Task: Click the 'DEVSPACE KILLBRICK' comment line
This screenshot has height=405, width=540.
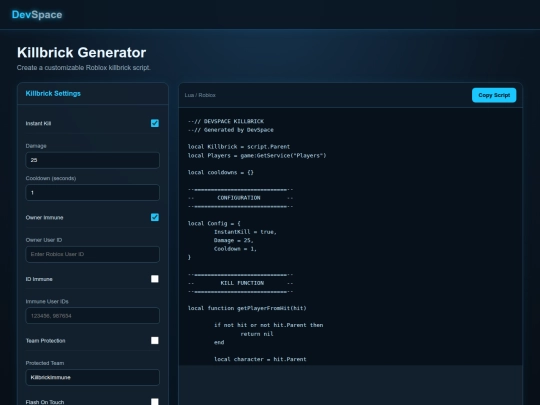Action: (226, 121)
